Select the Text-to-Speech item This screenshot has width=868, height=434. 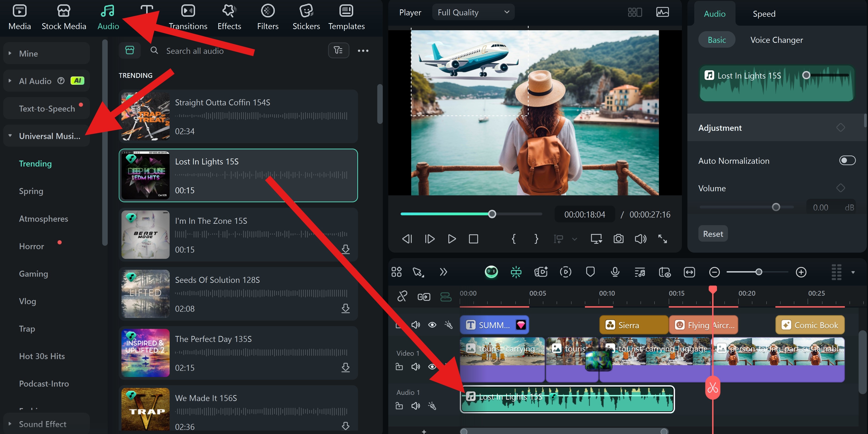point(47,108)
